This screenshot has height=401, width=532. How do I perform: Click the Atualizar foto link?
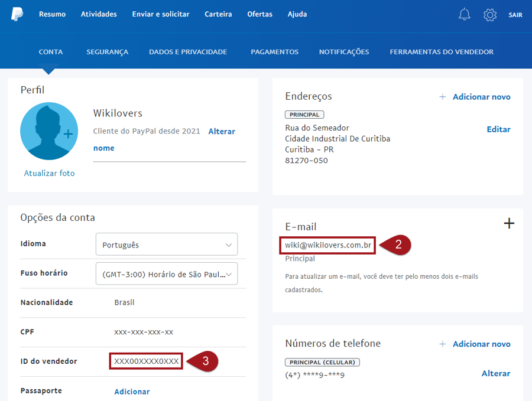pos(49,174)
